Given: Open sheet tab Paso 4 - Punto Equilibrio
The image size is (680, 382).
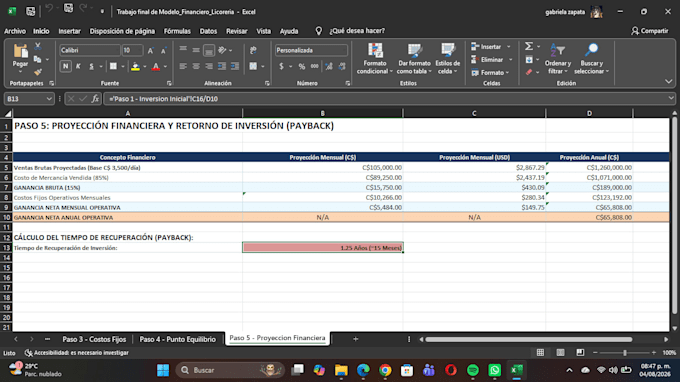Looking at the screenshot, I should click(177, 339).
